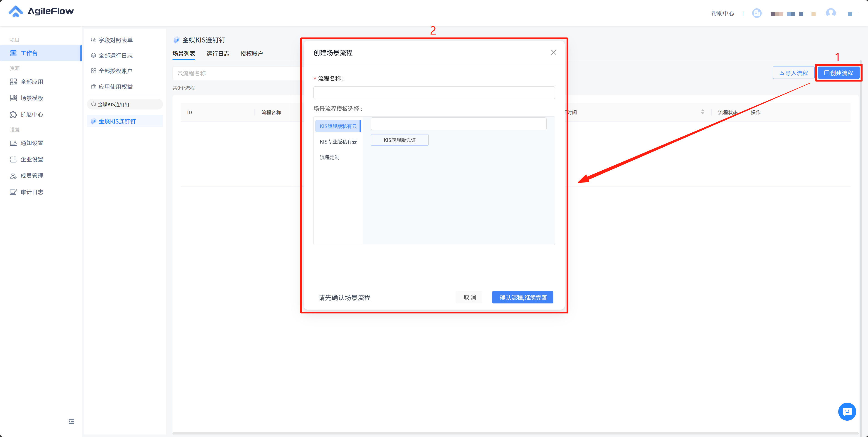Click the 流程名称 input field
868x437 pixels.
434,93
